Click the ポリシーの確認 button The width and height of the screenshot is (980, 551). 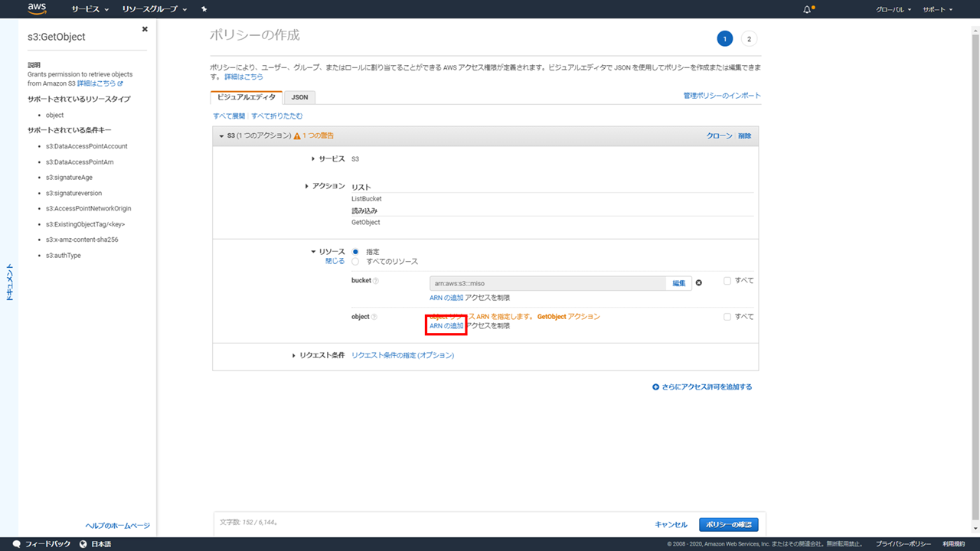(728, 524)
